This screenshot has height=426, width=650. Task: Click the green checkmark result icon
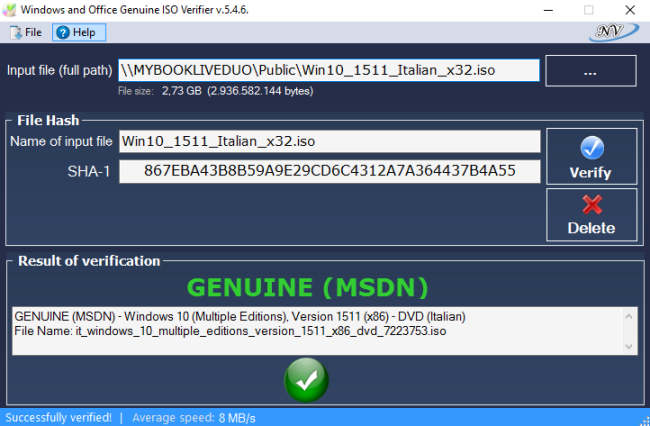tap(306, 380)
